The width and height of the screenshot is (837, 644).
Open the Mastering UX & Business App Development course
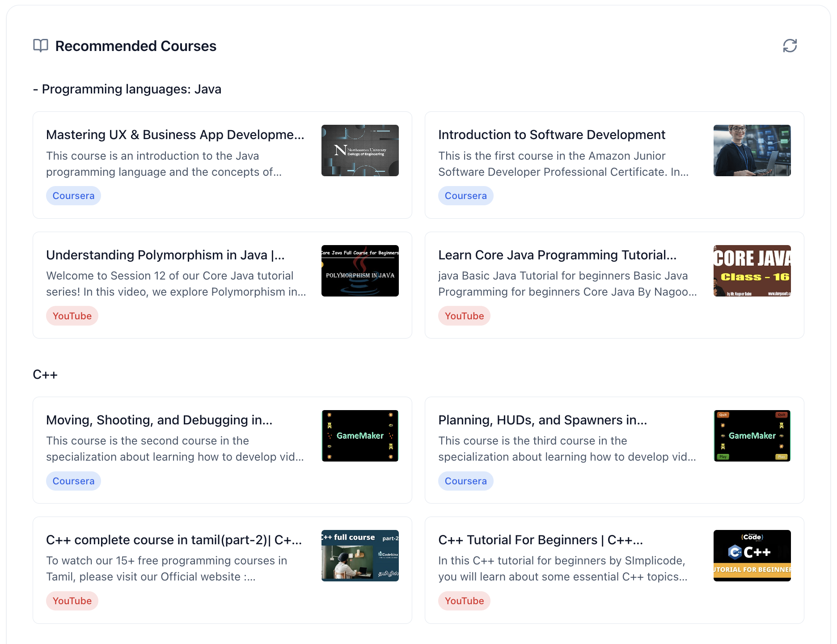point(175,135)
